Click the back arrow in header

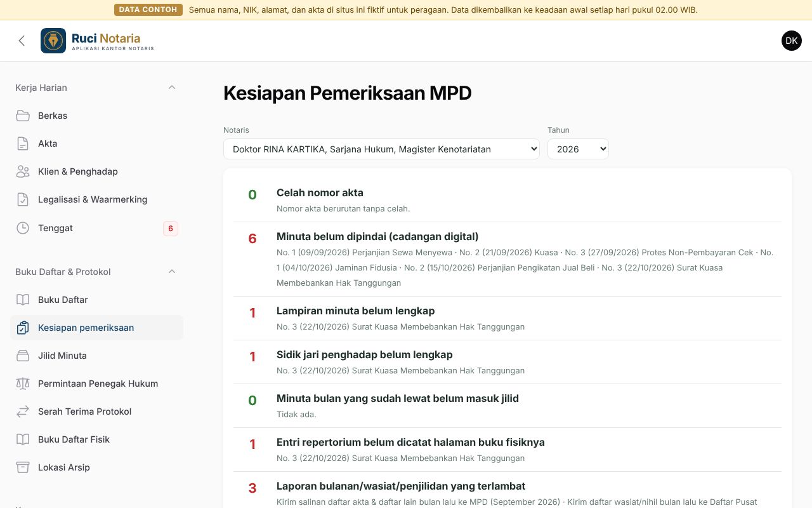(x=22, y=41)
